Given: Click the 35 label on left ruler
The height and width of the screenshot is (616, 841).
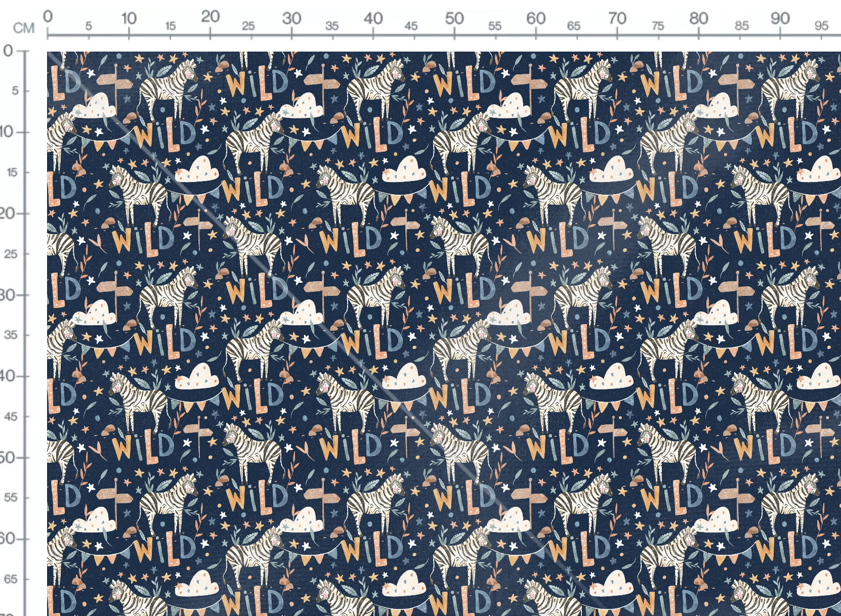Looking at the screenshot, I should 11,335.
